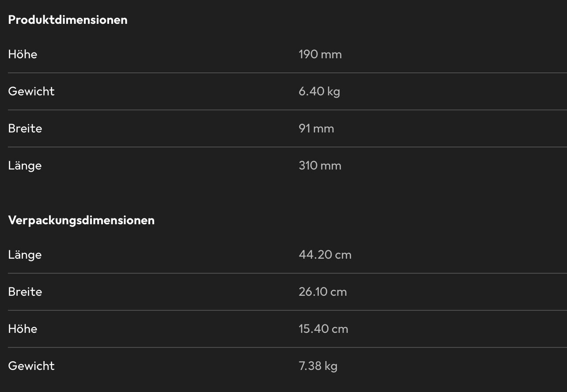Select the 7.38 kg value
This screenshot has height=392, width=567.
318,366
